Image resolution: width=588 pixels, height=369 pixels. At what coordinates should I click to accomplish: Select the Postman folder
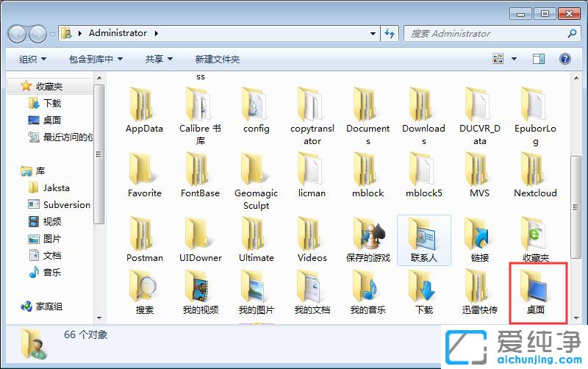[144, 240]
